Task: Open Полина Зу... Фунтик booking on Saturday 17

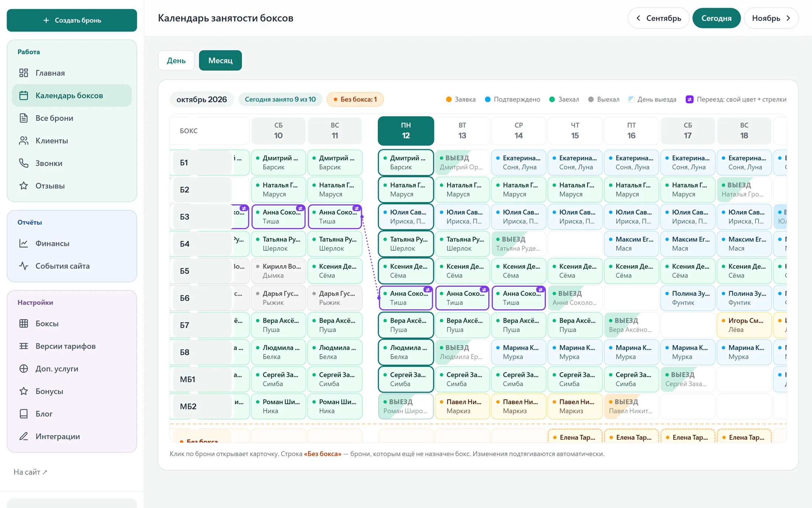Action: 688,298
